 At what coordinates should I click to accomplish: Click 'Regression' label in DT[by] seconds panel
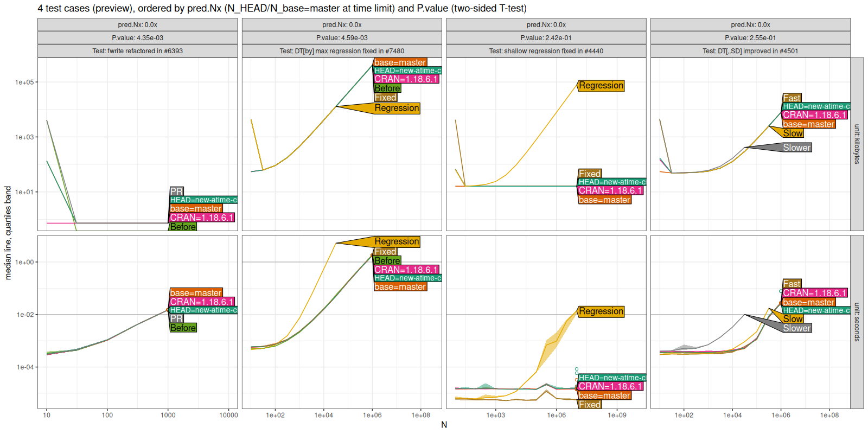397,241
